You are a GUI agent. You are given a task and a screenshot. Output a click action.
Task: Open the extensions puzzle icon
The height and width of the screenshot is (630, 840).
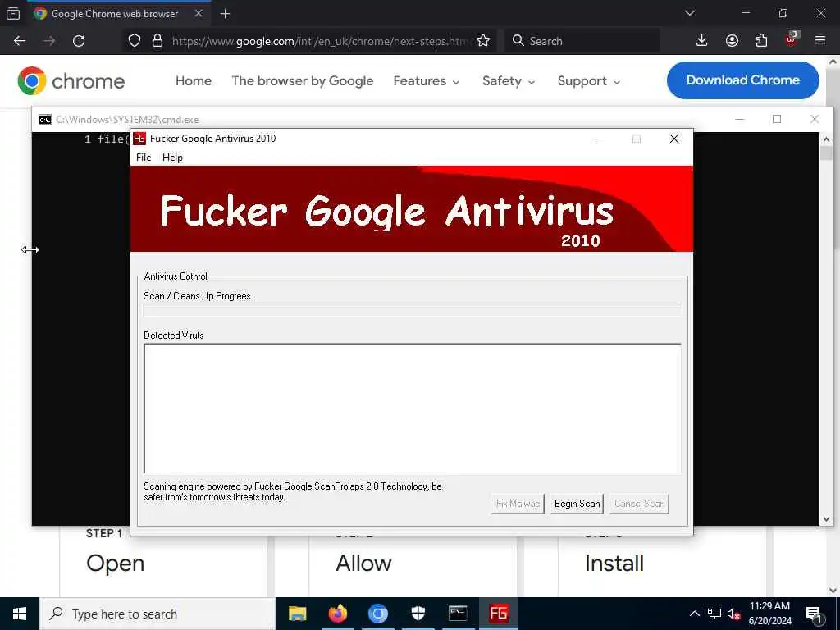point(761,41)
